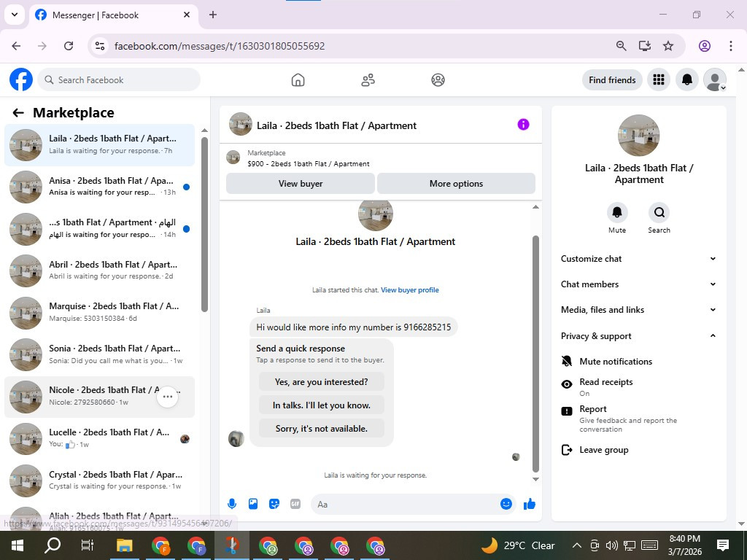The image size is (747, 560).
Task: Expand Media, files and links section
Action: (639, 309)
